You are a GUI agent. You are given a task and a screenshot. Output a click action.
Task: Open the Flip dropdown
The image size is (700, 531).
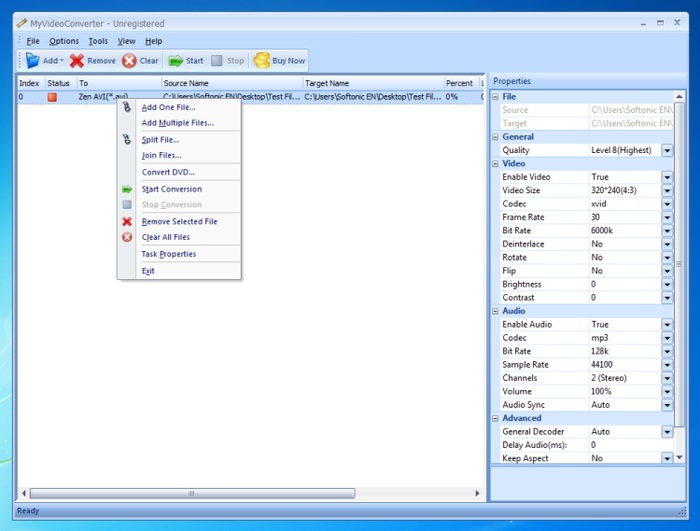(x=667, y=271)
